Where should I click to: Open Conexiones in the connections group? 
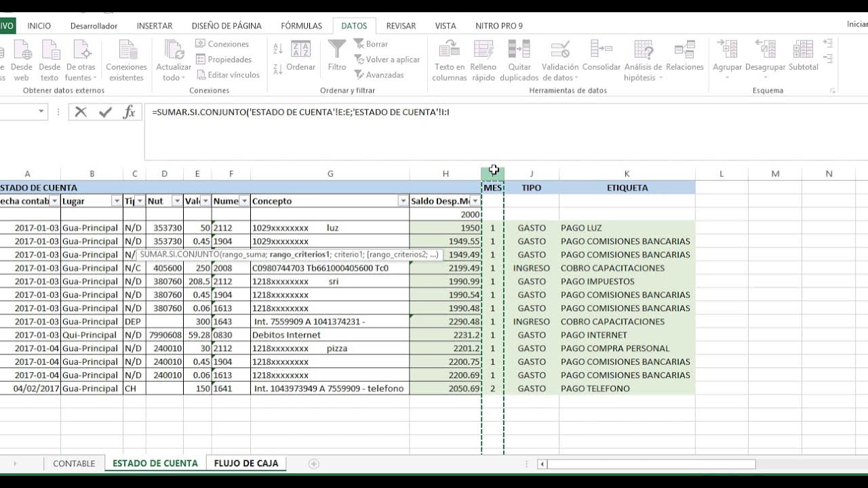pyautogui.click(x=222, y=44)
